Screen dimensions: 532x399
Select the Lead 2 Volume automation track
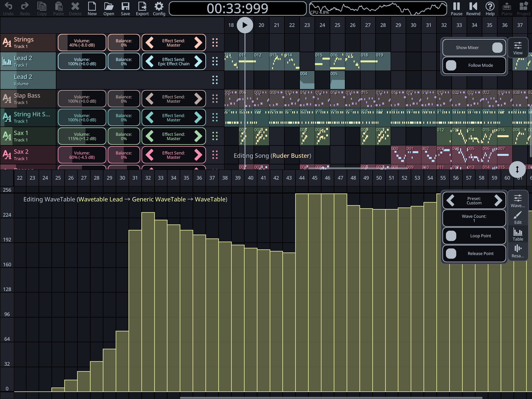[x=28, y=80]
